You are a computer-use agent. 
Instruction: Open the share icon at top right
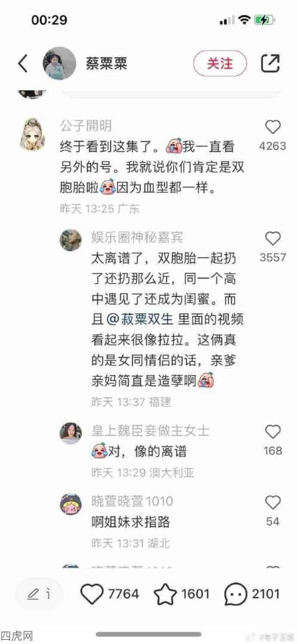pyautogui.click(x=270, y=63)
